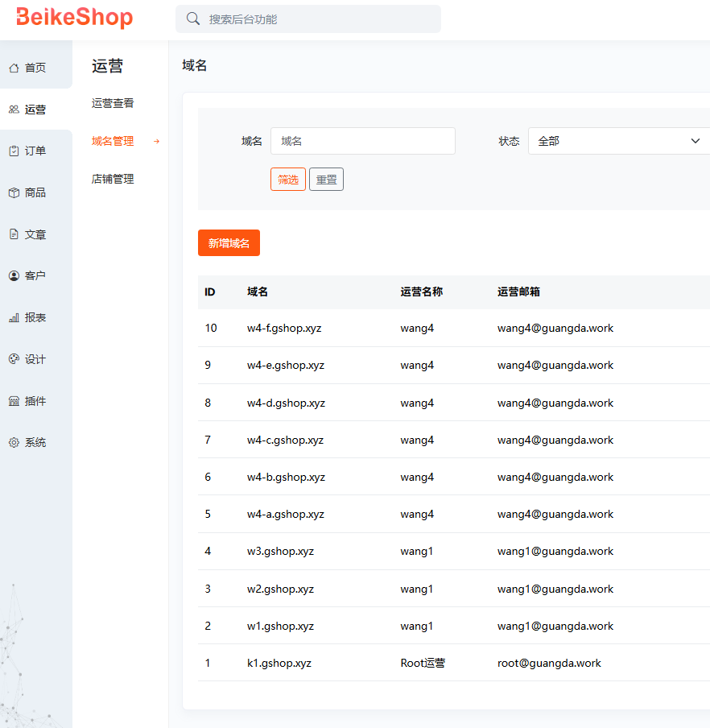Open the status dropdown showing 全部
Screen dimensions: 710x728
[x=618, y=141]
